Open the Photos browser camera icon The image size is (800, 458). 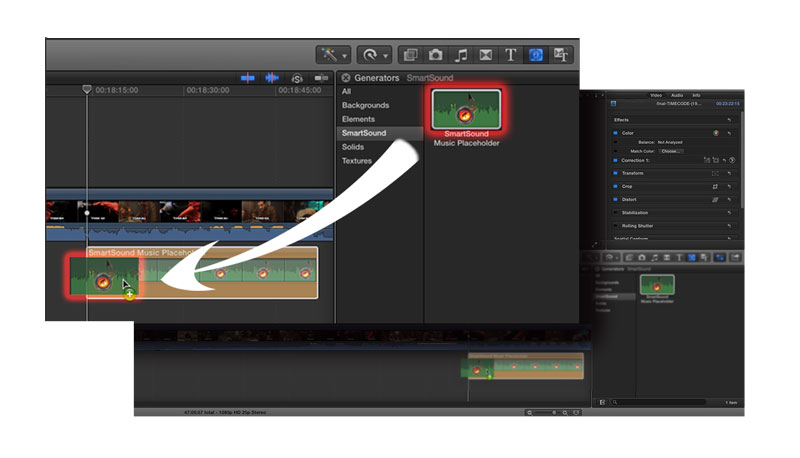pyautogui.click(x=435, y=55)
